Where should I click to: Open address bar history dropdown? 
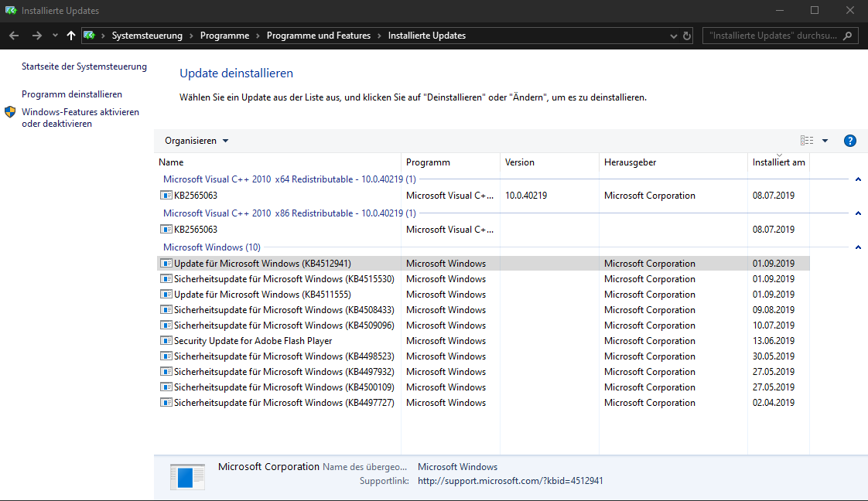673,36
